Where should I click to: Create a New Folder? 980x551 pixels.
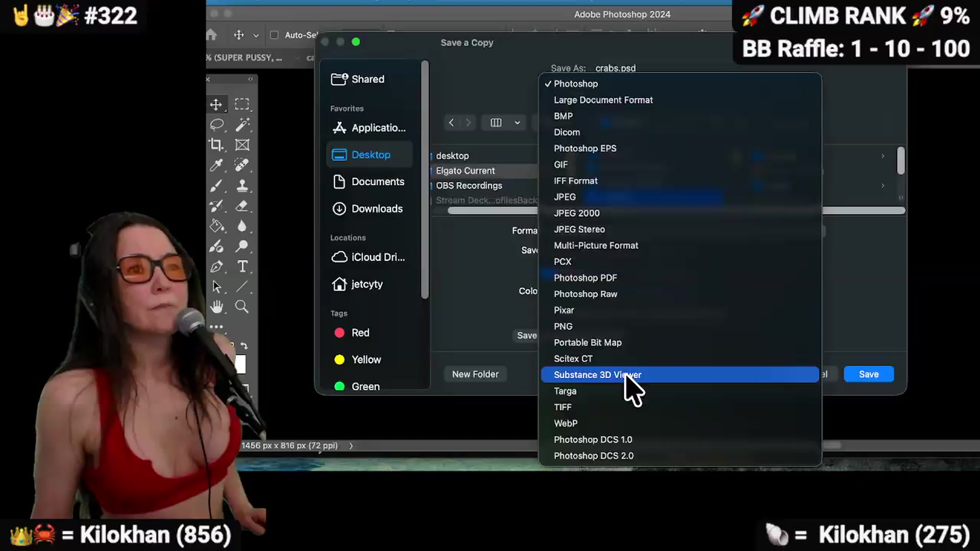coord(475,374)
